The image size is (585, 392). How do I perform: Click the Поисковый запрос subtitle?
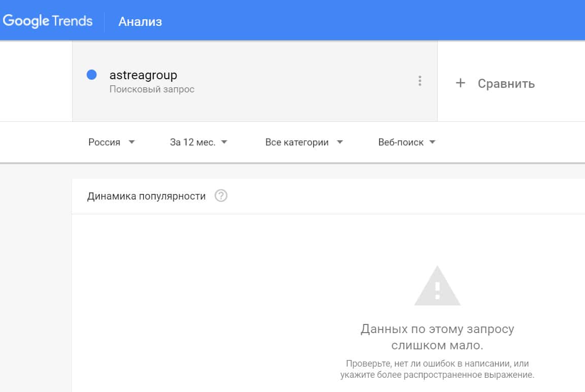(152, 89)
